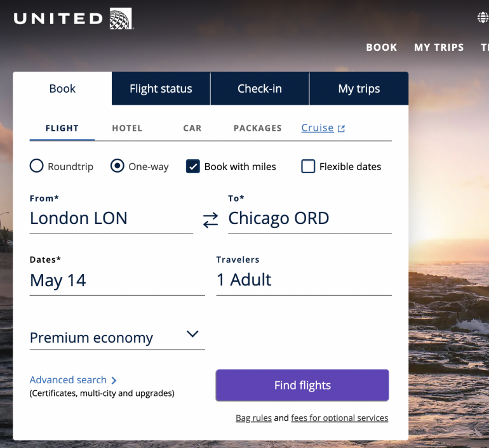This screenshot has height=448, width=489.
Task: Click the Dates field showing May 14
Action: (117, 280)
